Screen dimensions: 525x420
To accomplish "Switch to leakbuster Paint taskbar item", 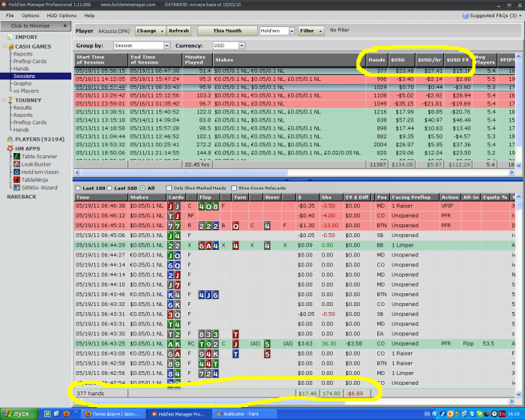I will (x=244, y=414).
